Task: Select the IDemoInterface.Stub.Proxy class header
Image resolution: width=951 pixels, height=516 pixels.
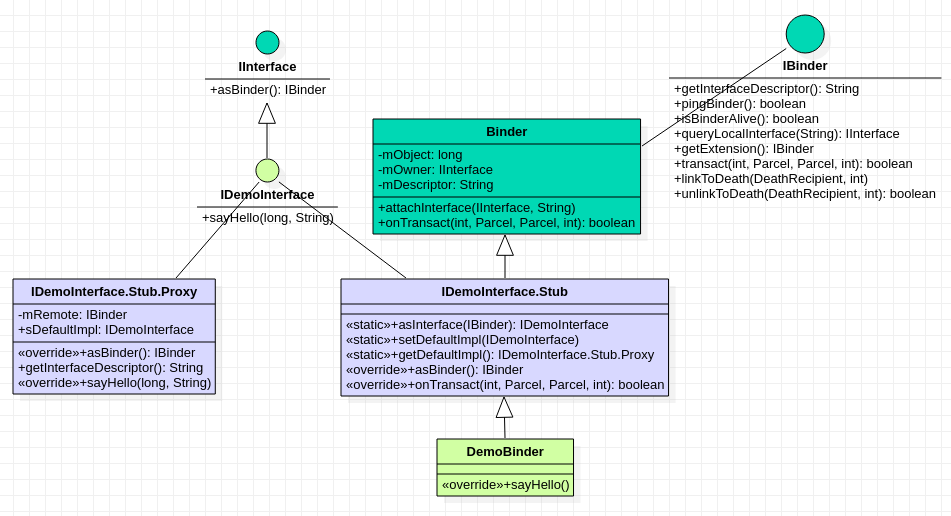Action: click(114, 292)
